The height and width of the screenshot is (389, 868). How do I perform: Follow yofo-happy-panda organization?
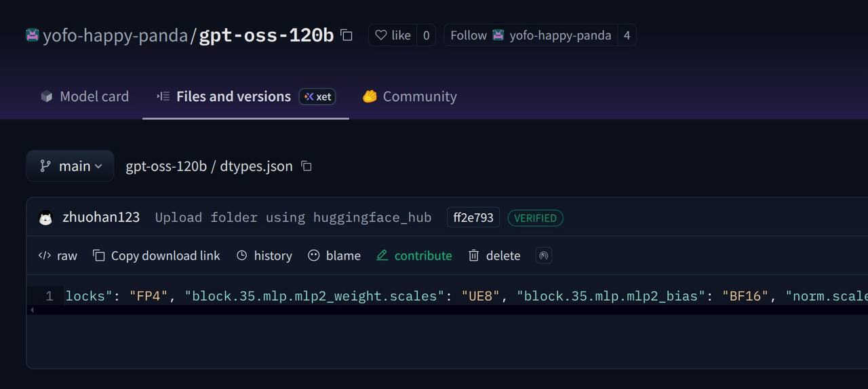point(469,35)
